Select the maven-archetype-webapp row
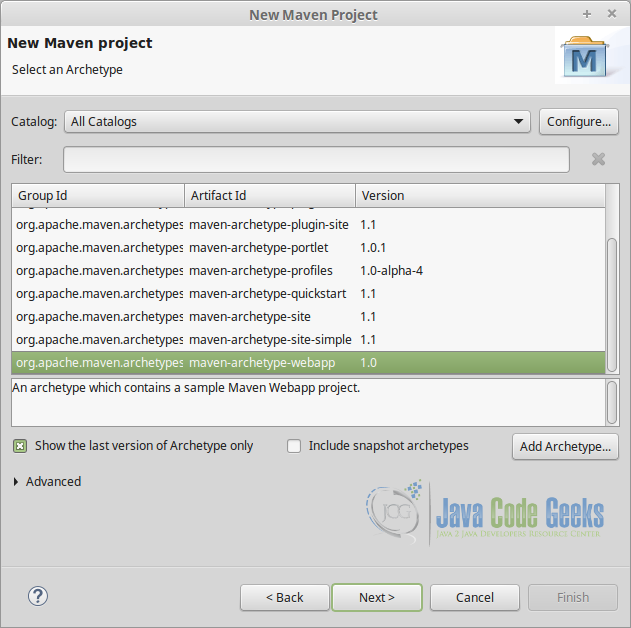 [308, 362]
